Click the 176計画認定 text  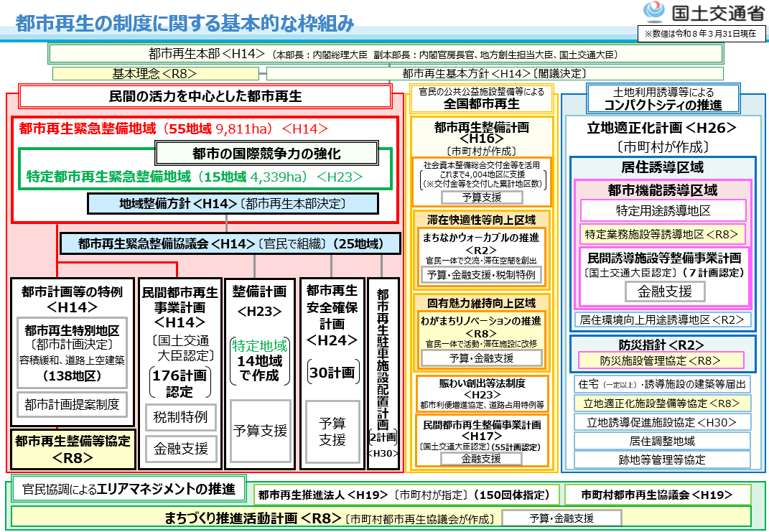pos(180,383)
